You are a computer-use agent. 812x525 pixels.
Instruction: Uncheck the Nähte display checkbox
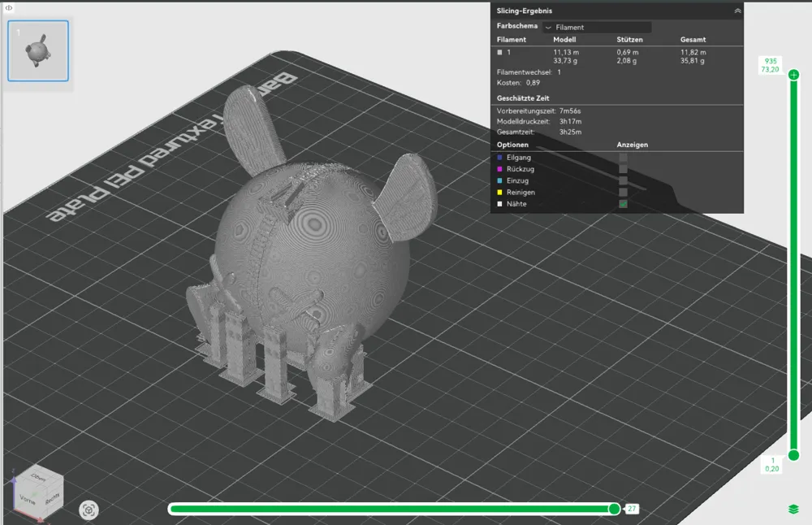(623, 204)
